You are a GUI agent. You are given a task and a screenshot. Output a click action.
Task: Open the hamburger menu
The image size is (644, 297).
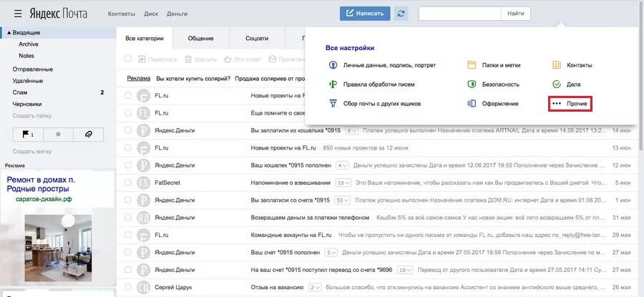click(18, 14)
